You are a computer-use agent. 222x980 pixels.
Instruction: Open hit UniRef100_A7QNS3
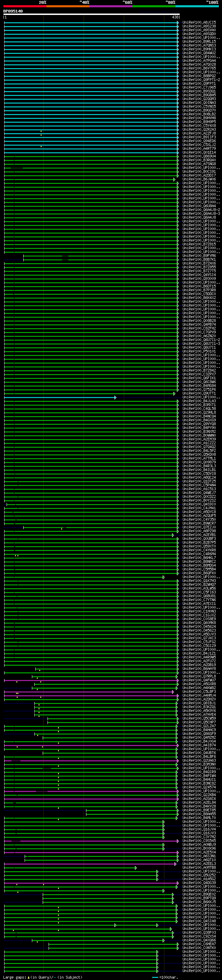click(x=199, y=45)
